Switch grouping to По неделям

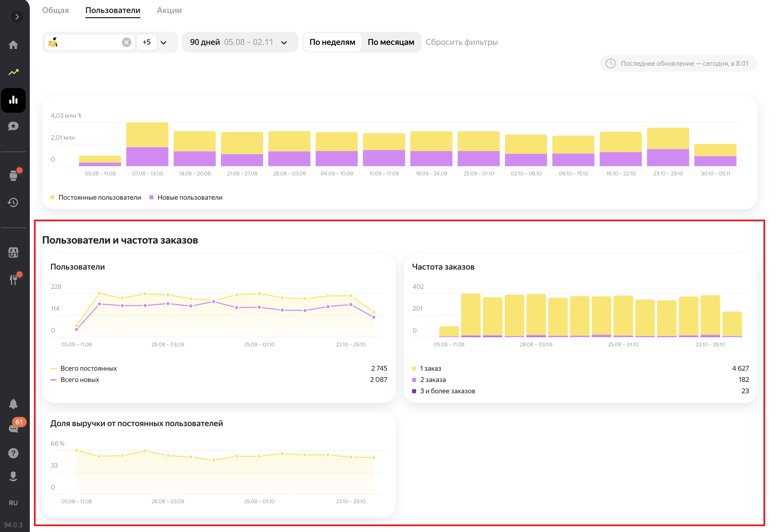click(x=332, y=42)
